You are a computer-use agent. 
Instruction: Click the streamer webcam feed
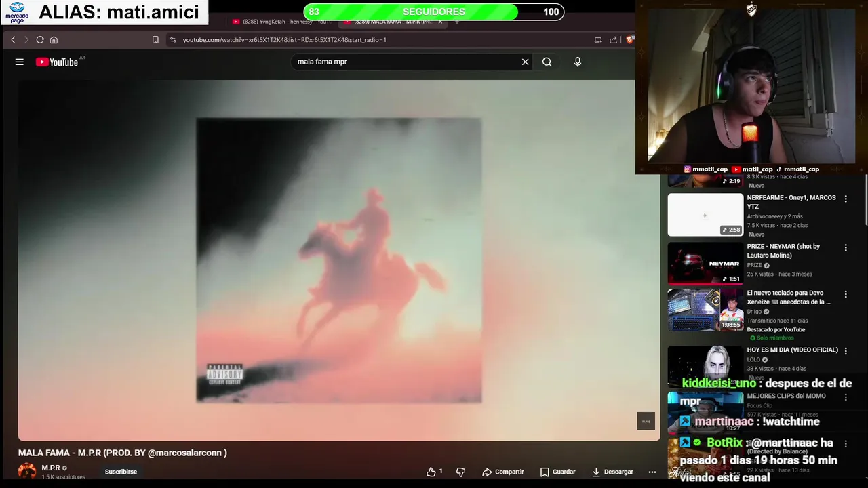click(x=751, y=85)
